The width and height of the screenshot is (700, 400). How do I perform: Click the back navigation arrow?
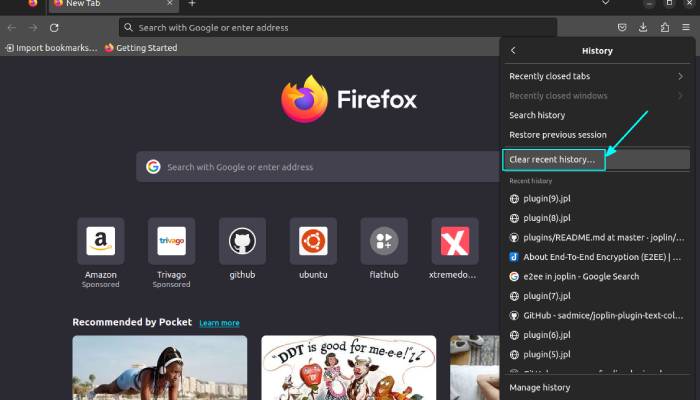[12, 28]
